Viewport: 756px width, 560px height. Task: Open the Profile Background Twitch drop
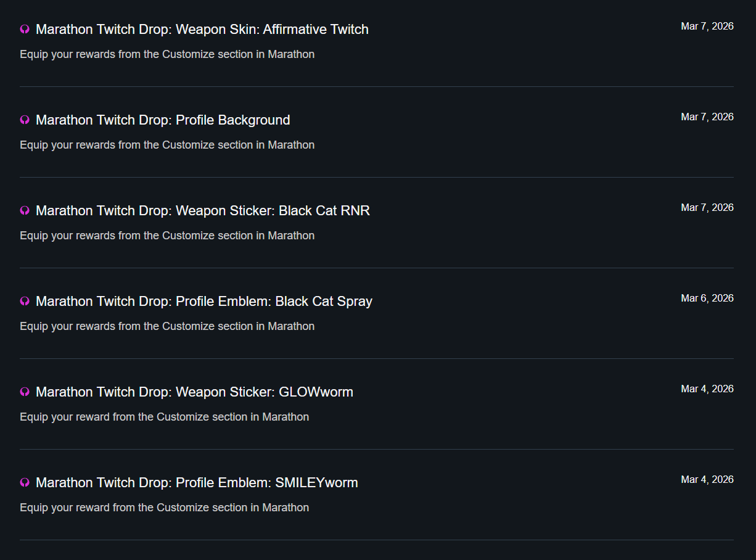(x=163, y=120)
